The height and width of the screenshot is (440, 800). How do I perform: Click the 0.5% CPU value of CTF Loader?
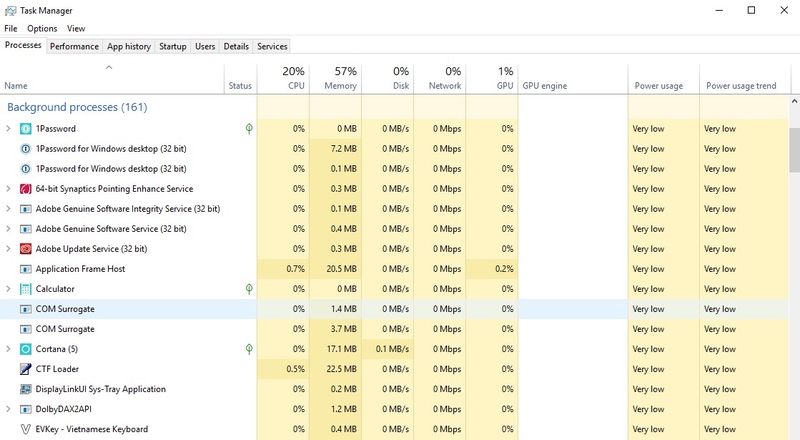[295, 369]
